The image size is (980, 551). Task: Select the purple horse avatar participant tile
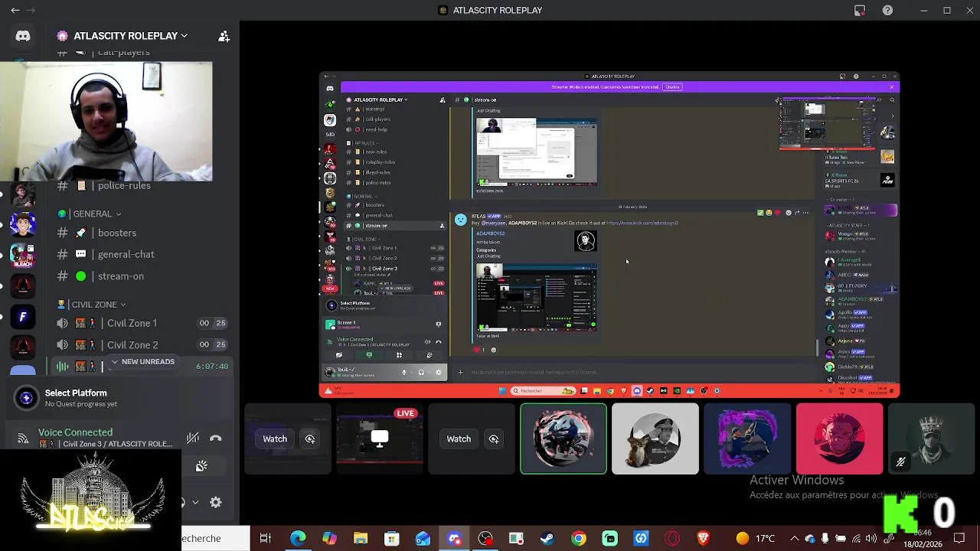(x=747, y=439)
